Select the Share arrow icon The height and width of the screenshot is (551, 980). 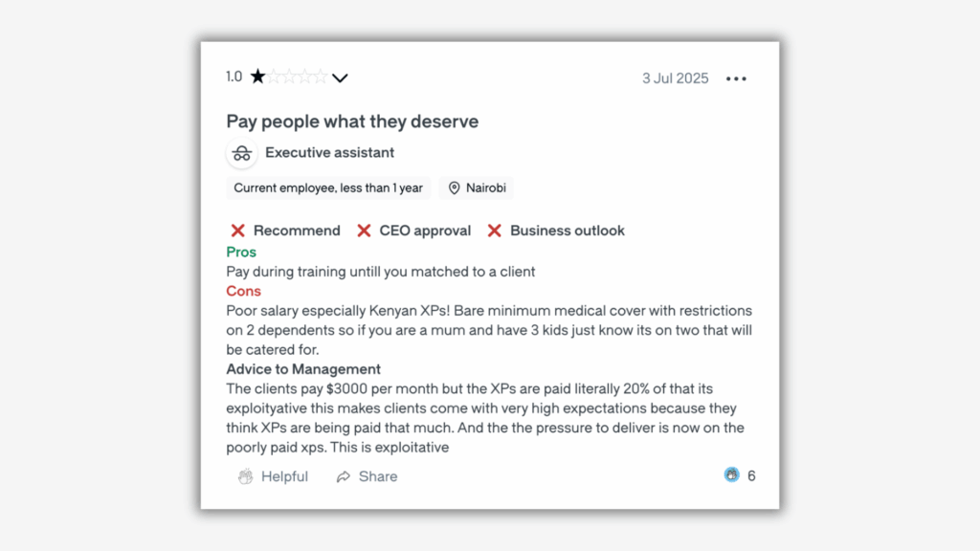pyautogui.click(x=345, y=475)
